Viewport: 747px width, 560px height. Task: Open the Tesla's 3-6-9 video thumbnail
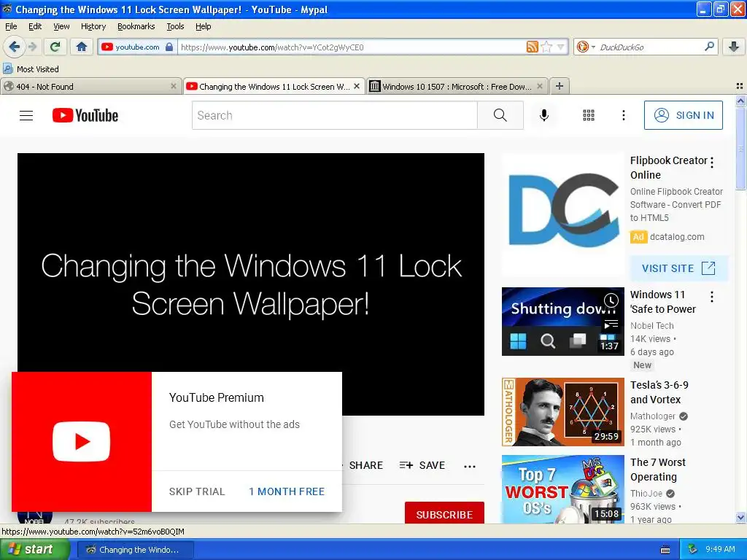click(x=562, y=412)
